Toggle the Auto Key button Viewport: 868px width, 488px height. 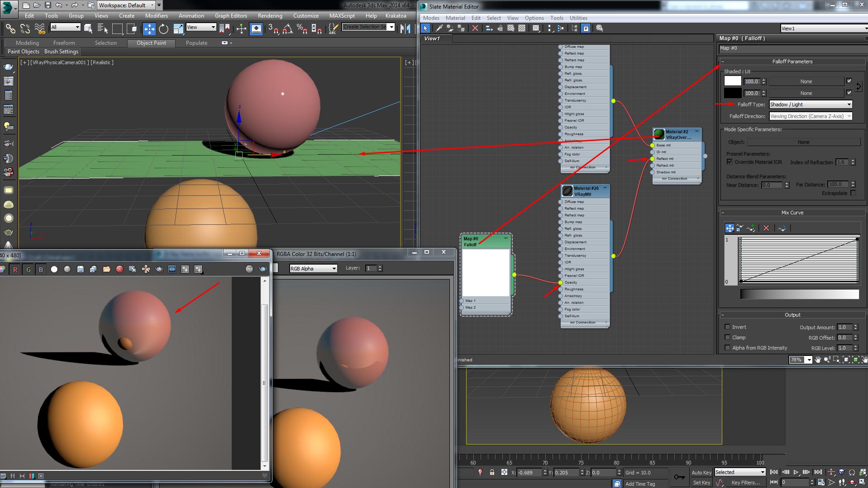coord(701,473)
